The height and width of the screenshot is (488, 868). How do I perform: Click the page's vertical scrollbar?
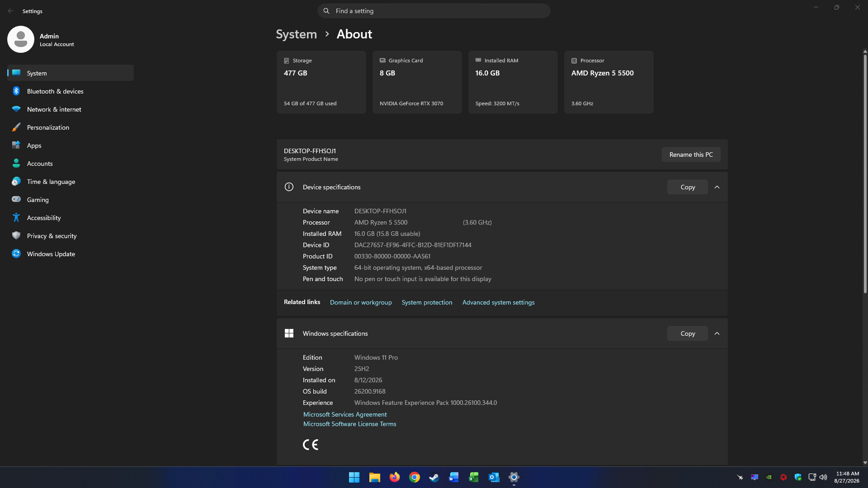click(865, 174)
